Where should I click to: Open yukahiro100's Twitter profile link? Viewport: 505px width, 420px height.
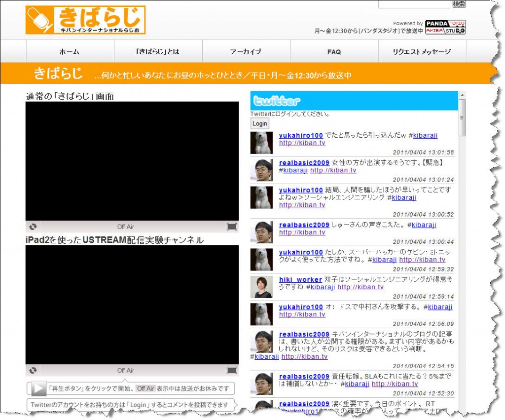[301, 135]
